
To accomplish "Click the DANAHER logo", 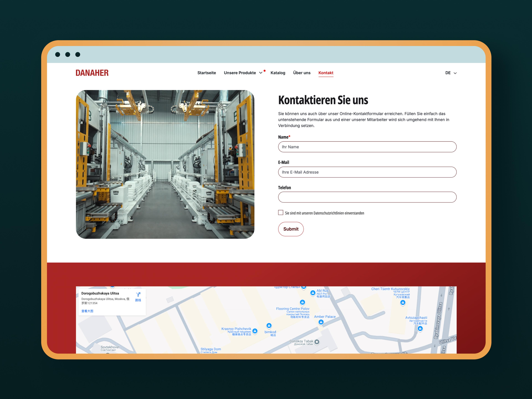I will (x=92, y=73).
